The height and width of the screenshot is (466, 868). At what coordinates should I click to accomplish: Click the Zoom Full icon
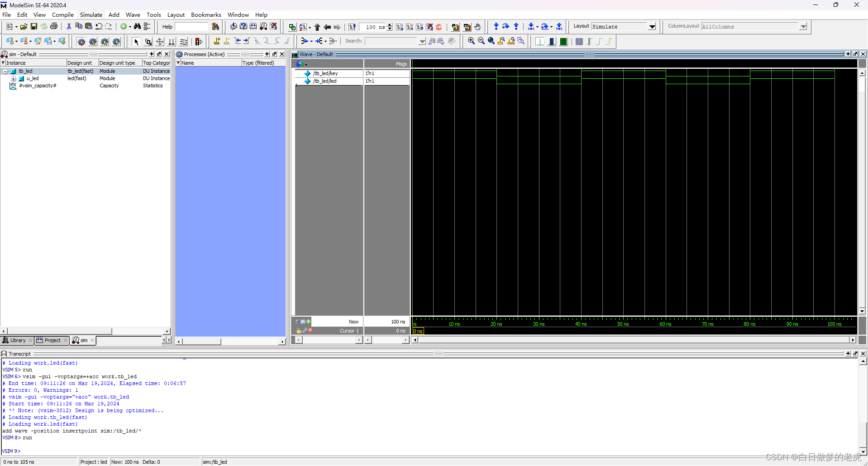tap(491, 41)
